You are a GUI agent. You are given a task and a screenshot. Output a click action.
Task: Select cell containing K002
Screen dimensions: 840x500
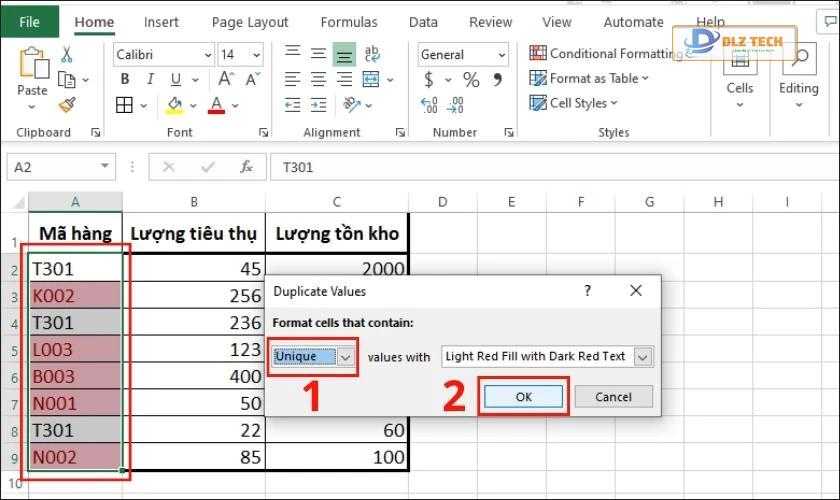click(x=76, y=296)
